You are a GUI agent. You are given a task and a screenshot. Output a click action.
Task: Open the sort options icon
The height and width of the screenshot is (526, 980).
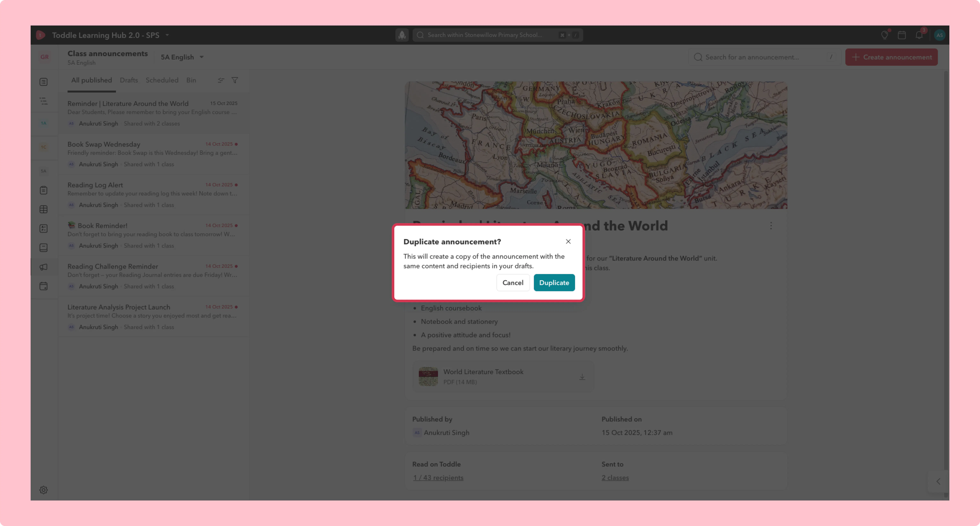click(x=221, y=80)
